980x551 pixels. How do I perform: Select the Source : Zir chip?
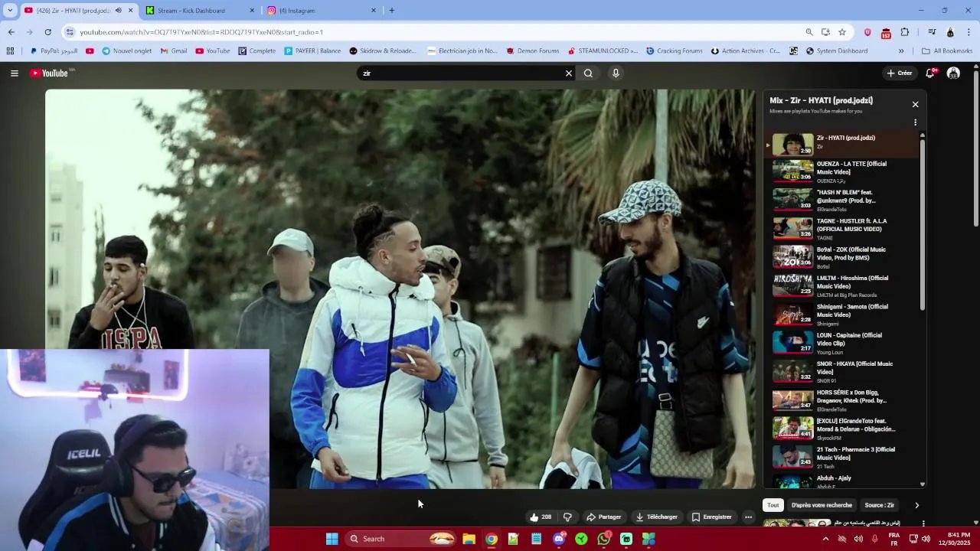point(879,505)
